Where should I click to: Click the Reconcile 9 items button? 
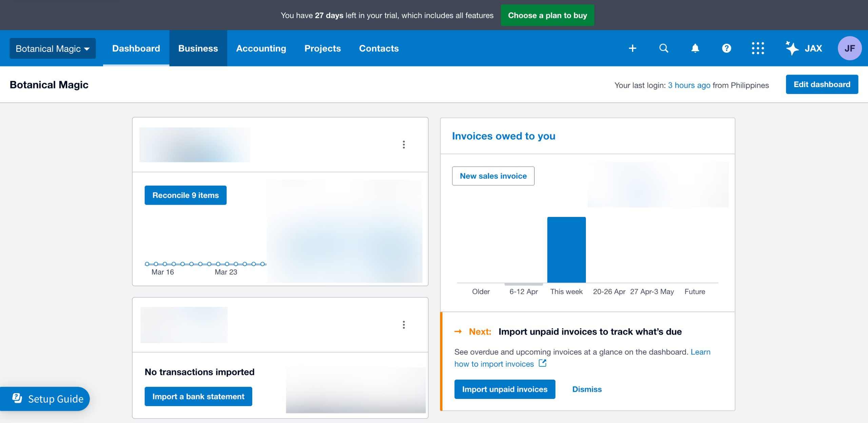pyautogui.click(x=185, y=195)
